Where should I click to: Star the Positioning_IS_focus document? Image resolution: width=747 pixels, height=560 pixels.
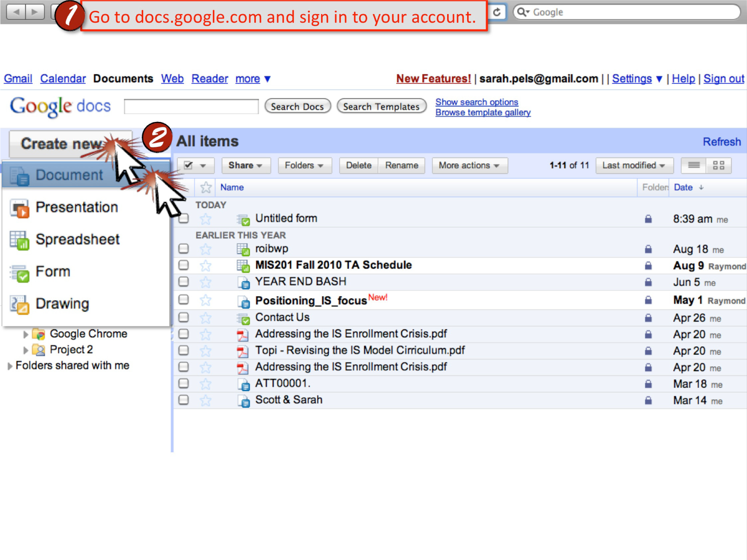[x=206, y=300]
